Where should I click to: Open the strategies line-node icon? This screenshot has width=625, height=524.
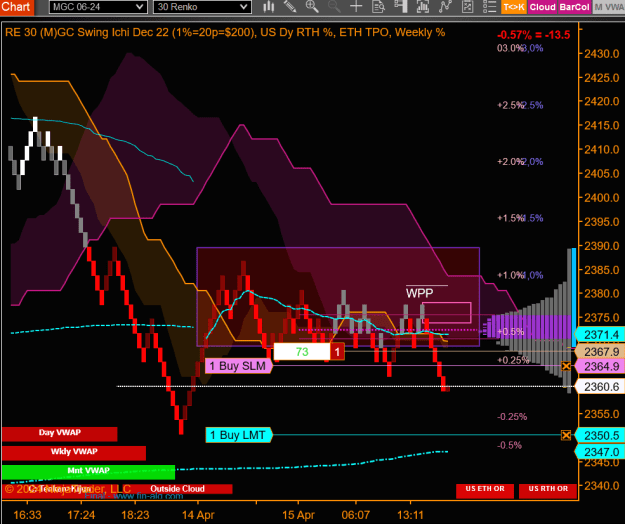point(445,6)
